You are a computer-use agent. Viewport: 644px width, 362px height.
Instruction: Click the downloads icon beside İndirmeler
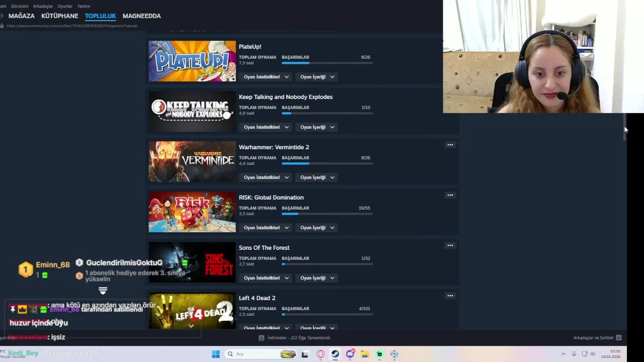[261, 338]
